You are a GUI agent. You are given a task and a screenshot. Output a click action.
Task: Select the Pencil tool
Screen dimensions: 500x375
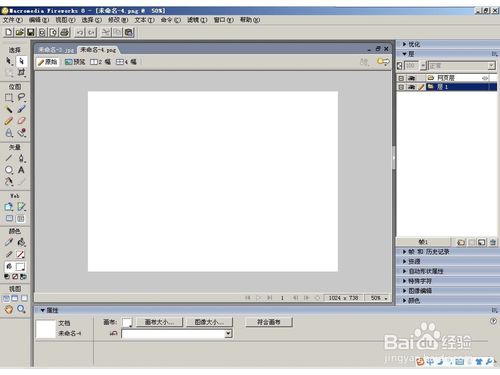pos(9,121)
